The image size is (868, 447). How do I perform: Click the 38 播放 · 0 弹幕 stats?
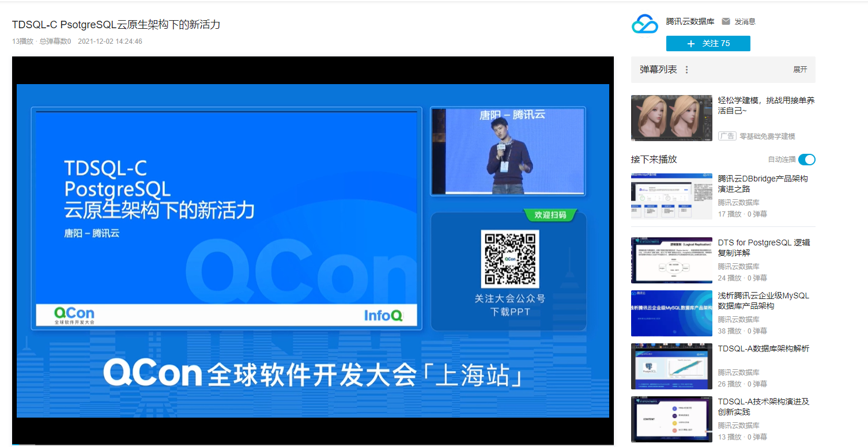click(x=742, y=331)
